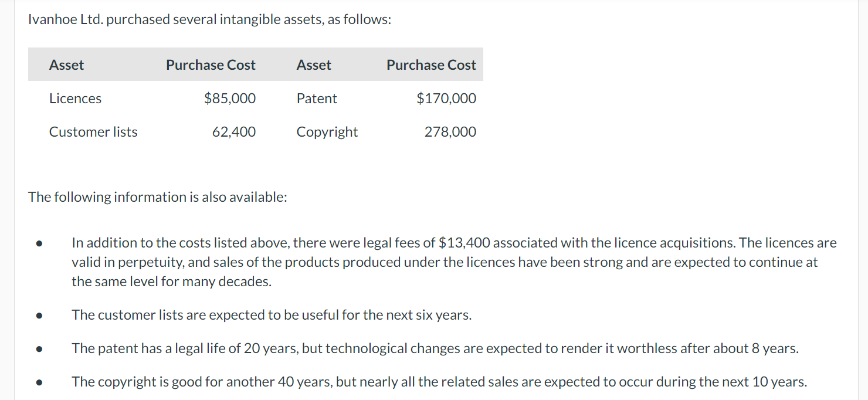Select the $85,000 cost cell

click(230, 99)
